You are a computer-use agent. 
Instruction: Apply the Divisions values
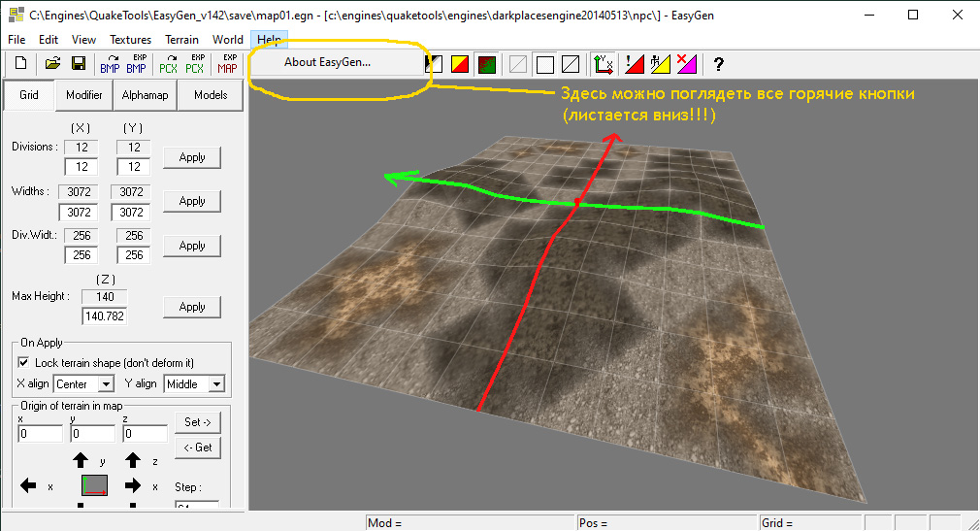192,157
